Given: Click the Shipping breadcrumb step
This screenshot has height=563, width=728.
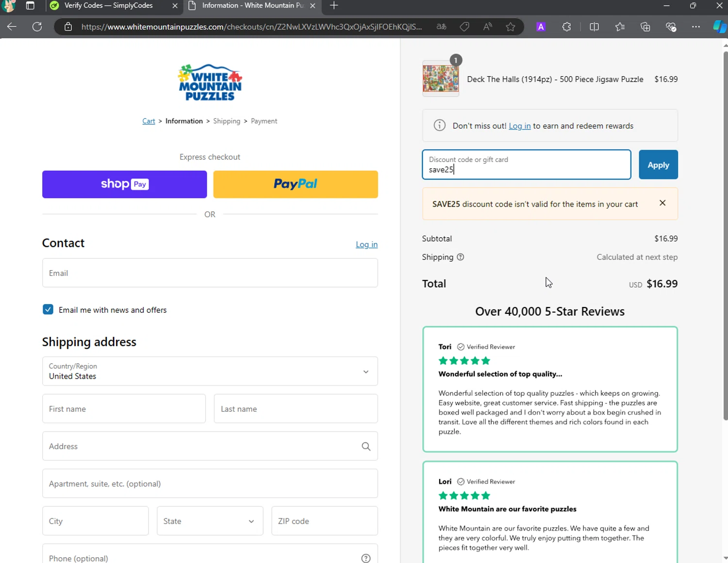Looking at the screenshot, I should point(227,121).
